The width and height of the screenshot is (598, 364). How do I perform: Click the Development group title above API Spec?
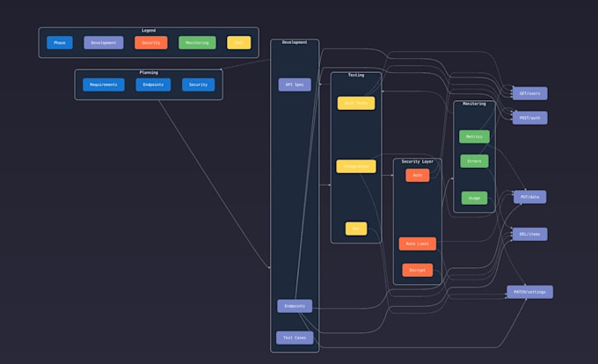[295, 42]
